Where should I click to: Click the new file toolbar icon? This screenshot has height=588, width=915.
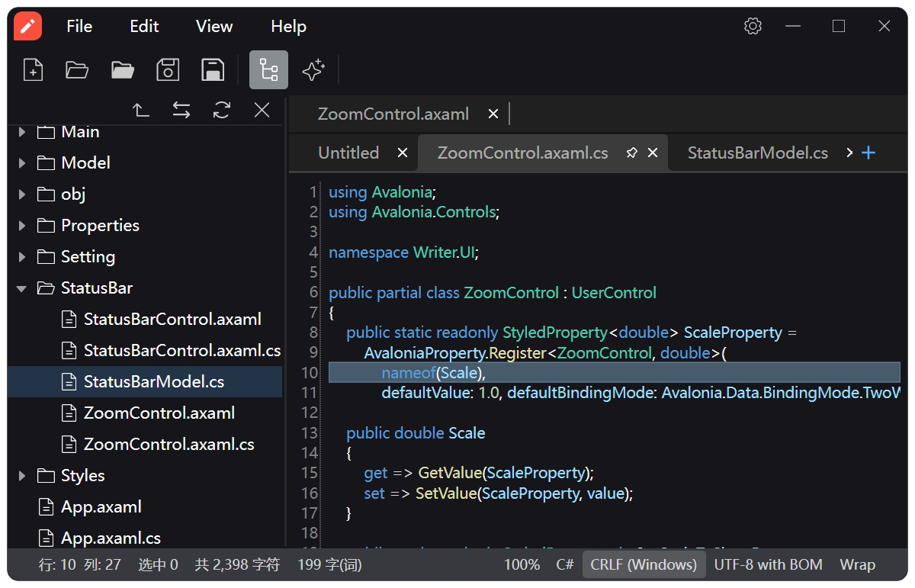[x=33, y=70]
